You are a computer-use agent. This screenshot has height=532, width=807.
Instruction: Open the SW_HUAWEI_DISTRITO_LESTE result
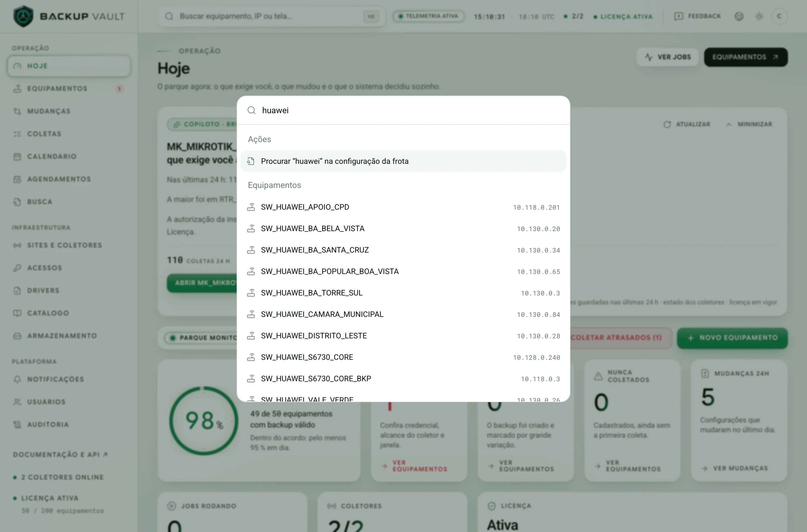click(x=403, y=336)
